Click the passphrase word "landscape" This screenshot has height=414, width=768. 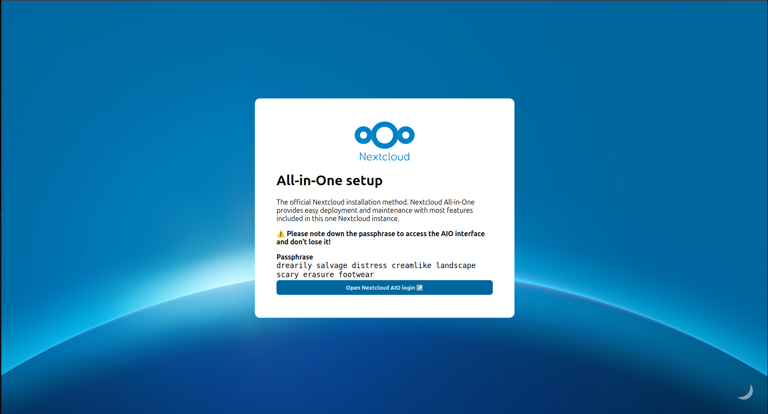pyautogui.click(x=456, y=266)
